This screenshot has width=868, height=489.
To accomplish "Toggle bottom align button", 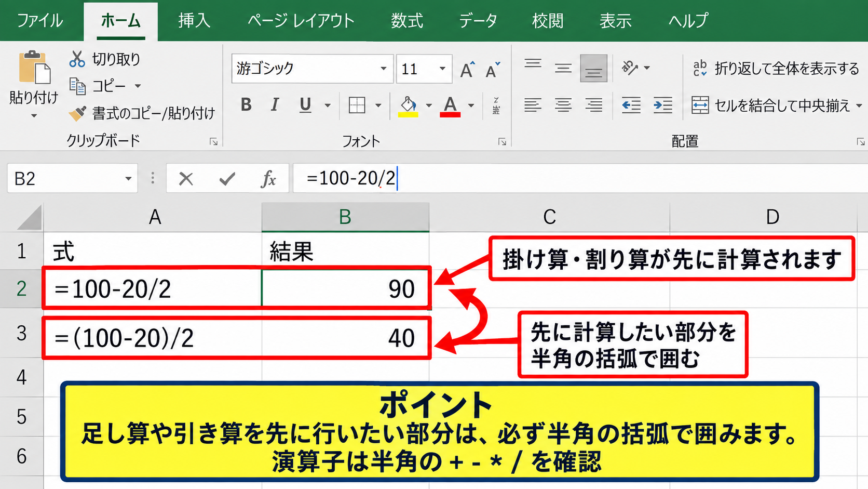I will (x=593, y=68).
